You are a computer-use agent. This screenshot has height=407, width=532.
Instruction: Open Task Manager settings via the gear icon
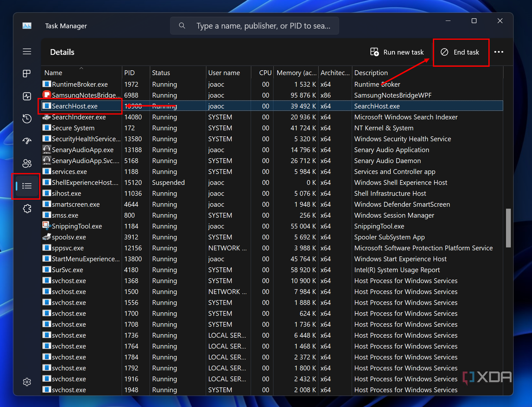[x=27, y=382]
